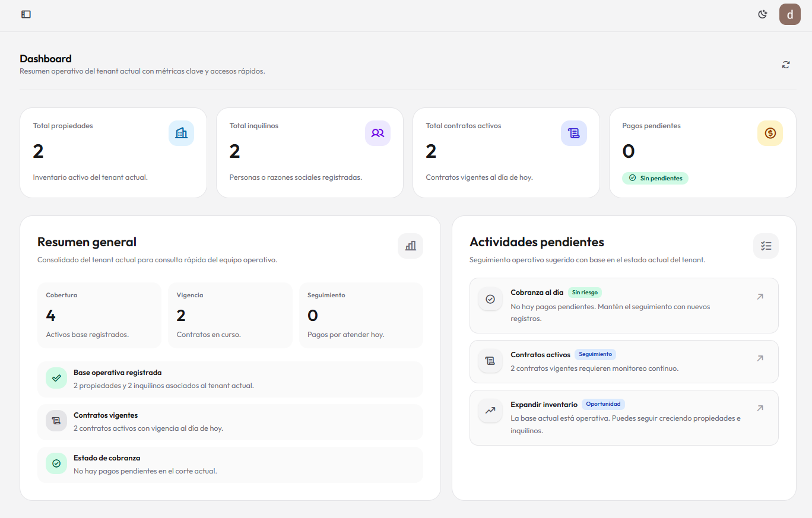Open Cobranza al día via arrow icon
This screenshot has height=518, width=812.
760,297
